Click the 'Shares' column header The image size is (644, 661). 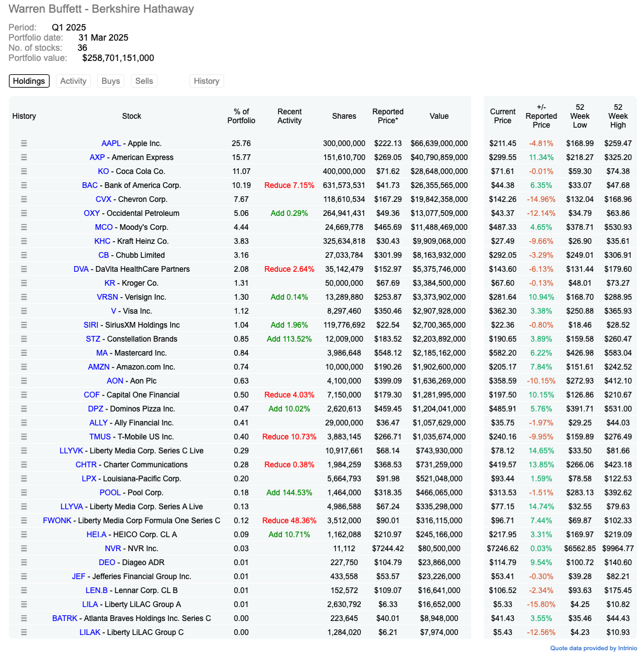coord(344,116)
